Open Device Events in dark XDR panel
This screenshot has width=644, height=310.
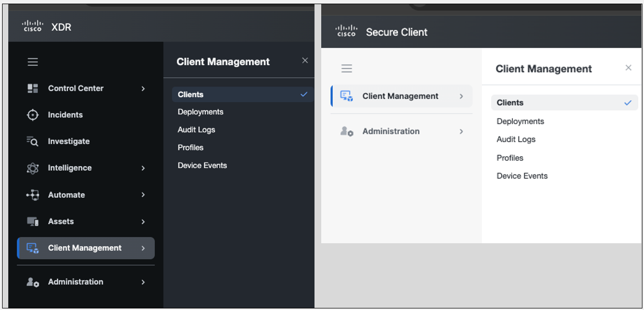[x=202, y=166]
